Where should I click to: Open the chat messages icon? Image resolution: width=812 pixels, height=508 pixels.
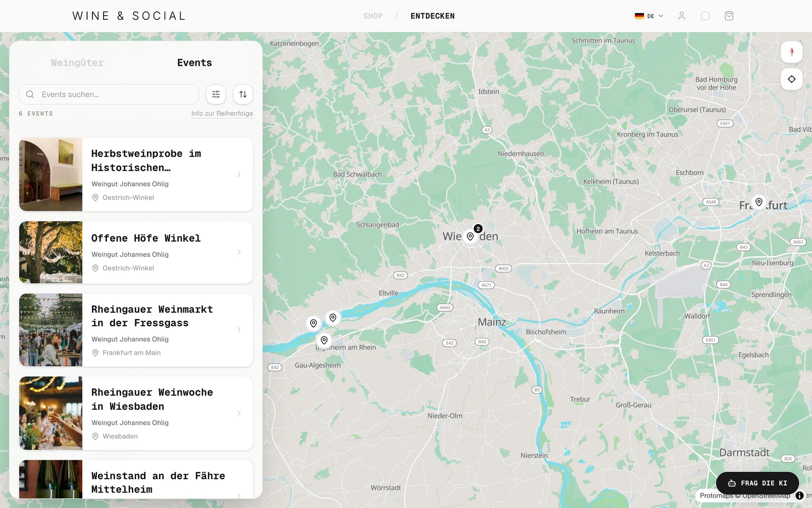coord(705,16)
